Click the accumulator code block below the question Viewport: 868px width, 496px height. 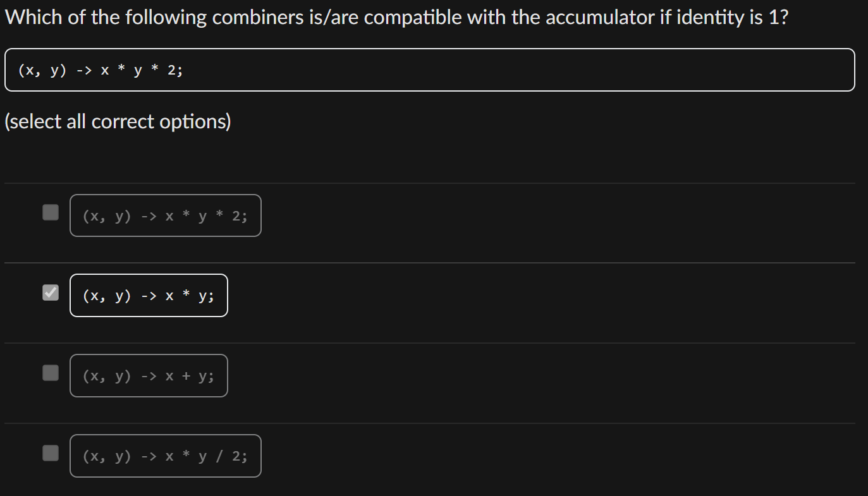(429, 70)
